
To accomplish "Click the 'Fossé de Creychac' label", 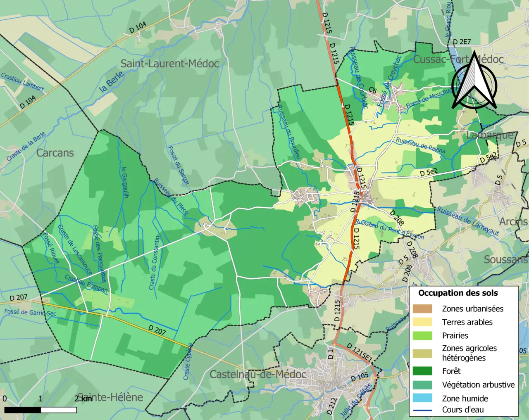I will click(390, 82).
